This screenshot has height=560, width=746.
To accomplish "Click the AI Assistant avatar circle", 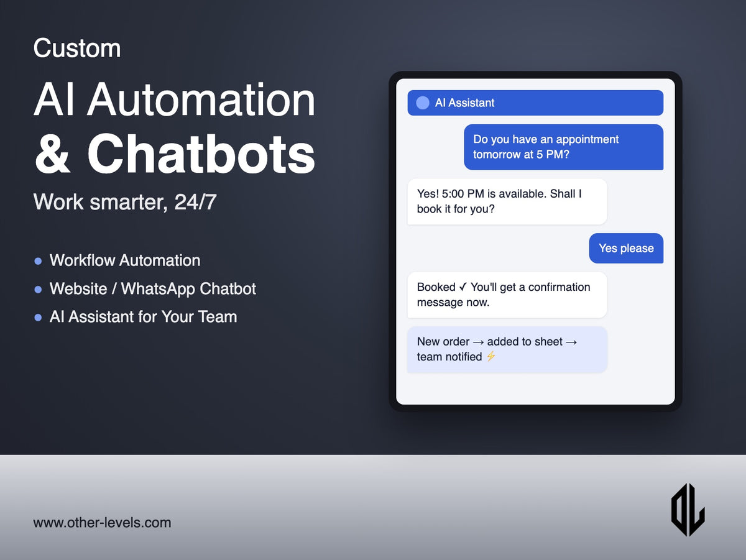I will tap(423, 103).
